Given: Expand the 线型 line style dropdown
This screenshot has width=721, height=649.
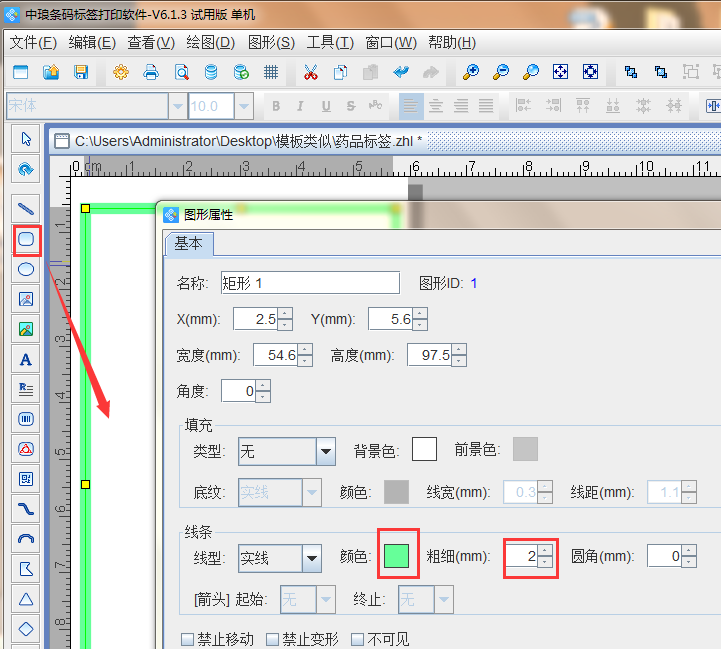Looking at the screenshot, I should click(x=311, y=557).
